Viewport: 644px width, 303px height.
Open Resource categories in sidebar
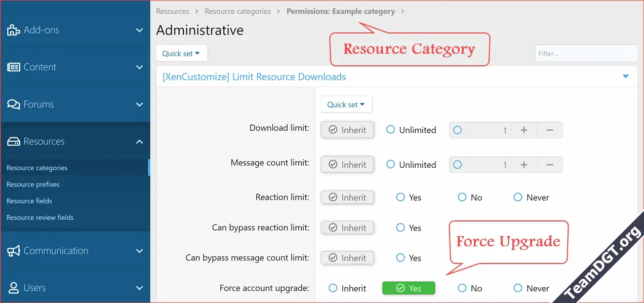[37, 168]
